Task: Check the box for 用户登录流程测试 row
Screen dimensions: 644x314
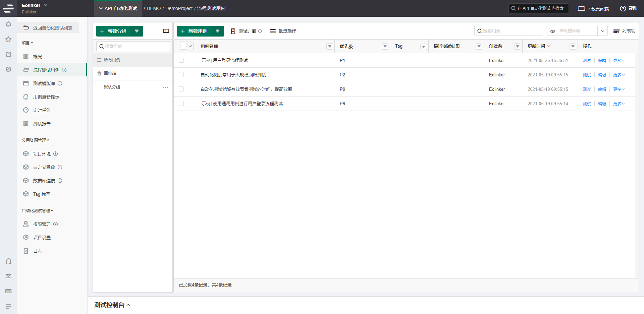Action: pyautogui.click(x=181, y=60)
